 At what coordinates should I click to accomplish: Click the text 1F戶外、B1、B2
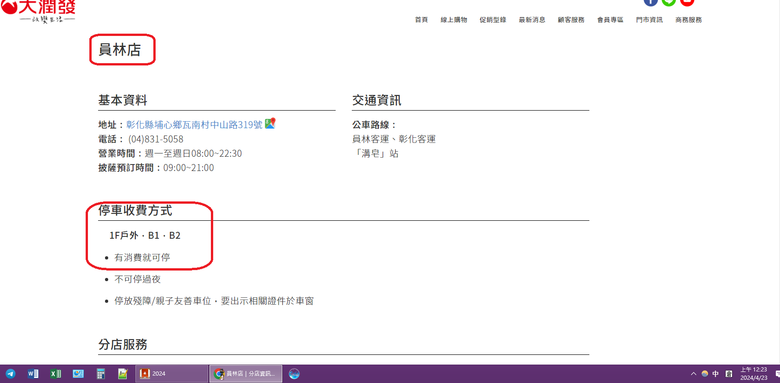pos(145,235)
